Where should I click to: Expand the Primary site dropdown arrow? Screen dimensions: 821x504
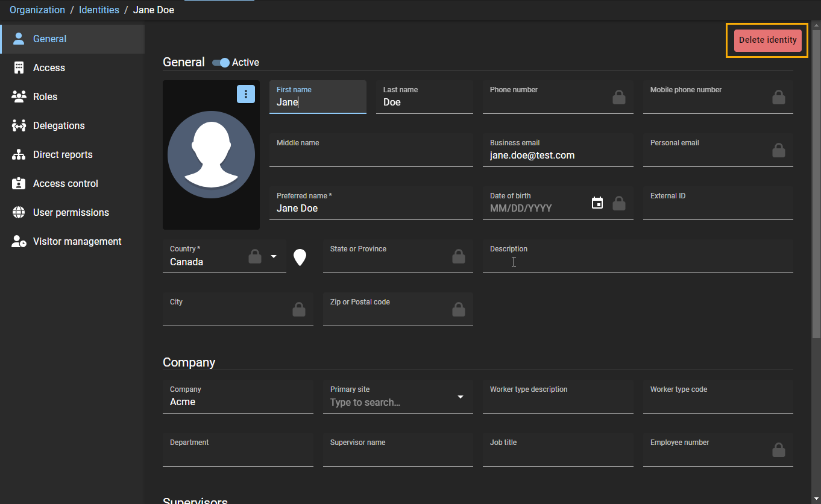click(x=461, y=397)
